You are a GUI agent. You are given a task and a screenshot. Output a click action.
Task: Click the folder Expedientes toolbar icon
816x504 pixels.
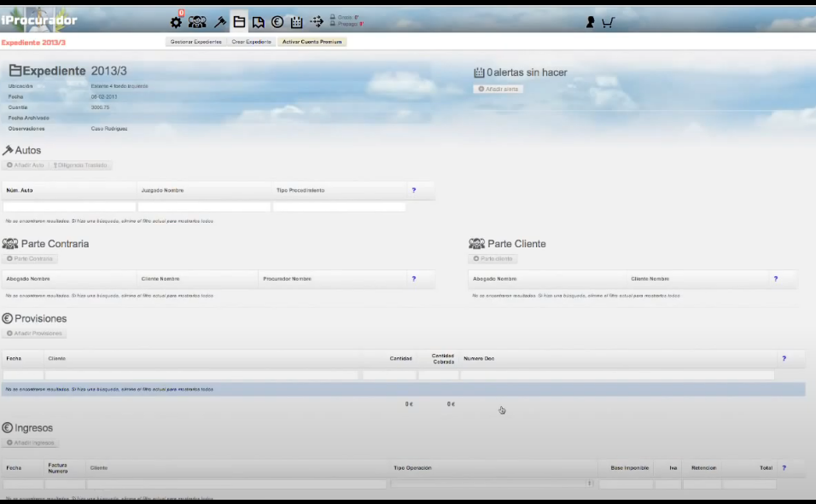pos(239,22)
